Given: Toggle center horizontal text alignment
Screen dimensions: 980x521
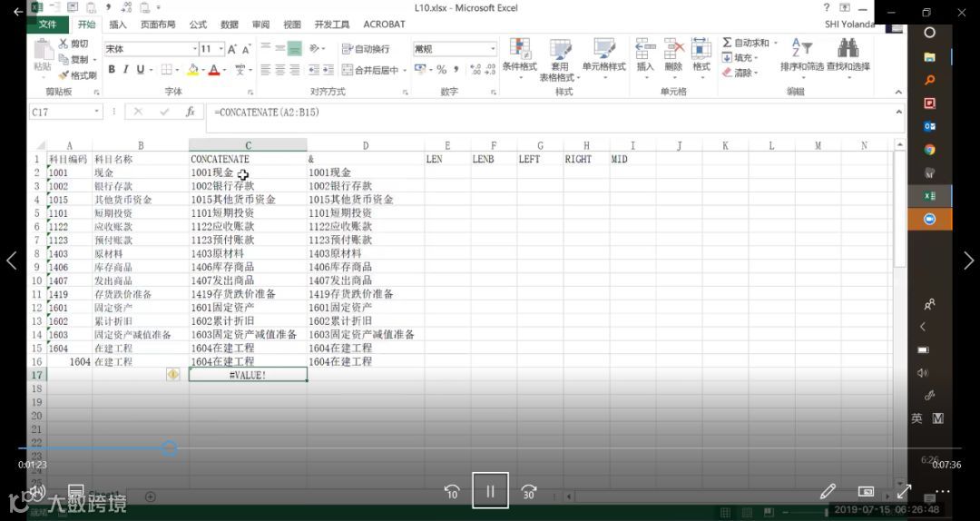Looking at the screenshot, I should (280, 69).
